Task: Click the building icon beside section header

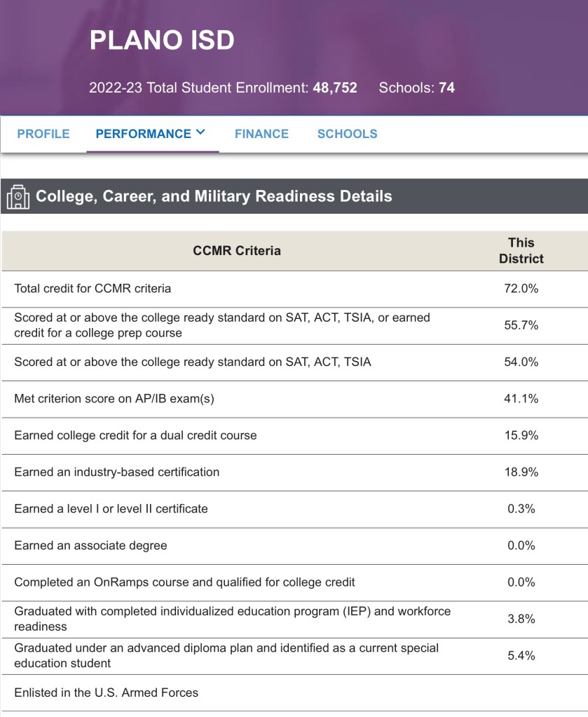Action: coord(18,197)
